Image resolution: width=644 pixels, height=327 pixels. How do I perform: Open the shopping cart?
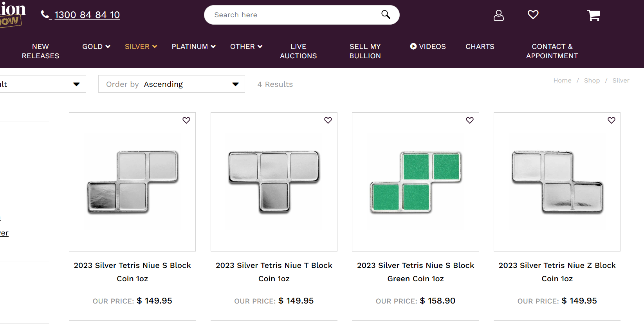tap(593, 15)
